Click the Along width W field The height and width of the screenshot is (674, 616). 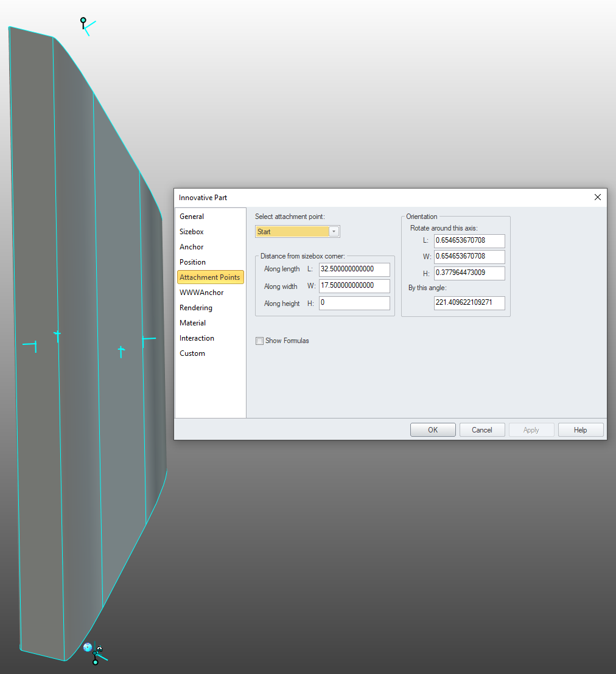(x=354, y=286)
